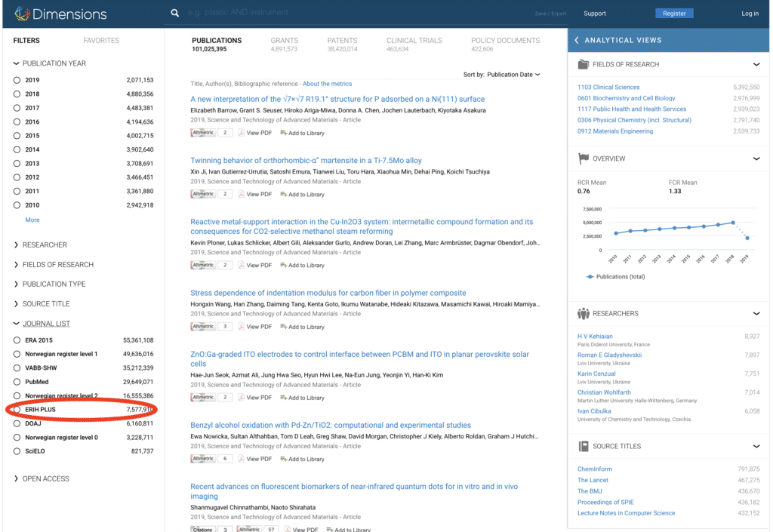Select the 2018 publication year filter
The image size is (773, 532).
tap(17, 94)
